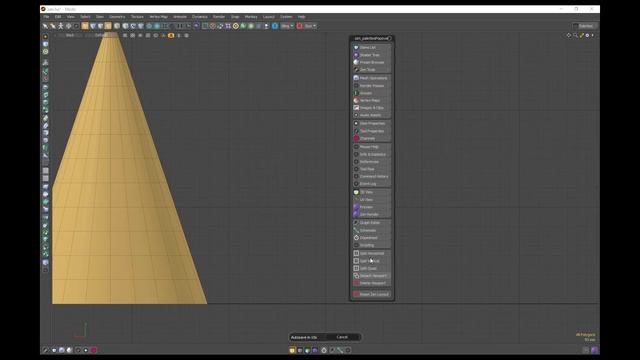Open the Render menu
This screenshot has height=360, width=640.
tap(219, 17)
